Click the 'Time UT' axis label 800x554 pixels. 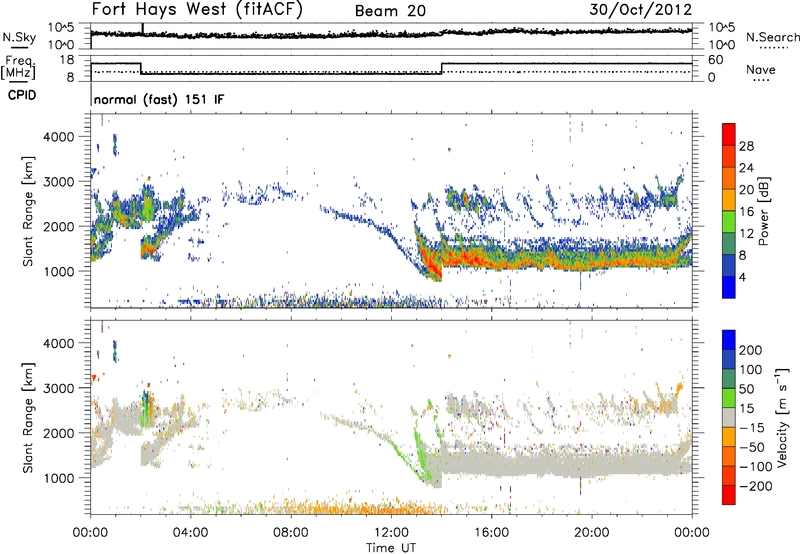(391, 548)
